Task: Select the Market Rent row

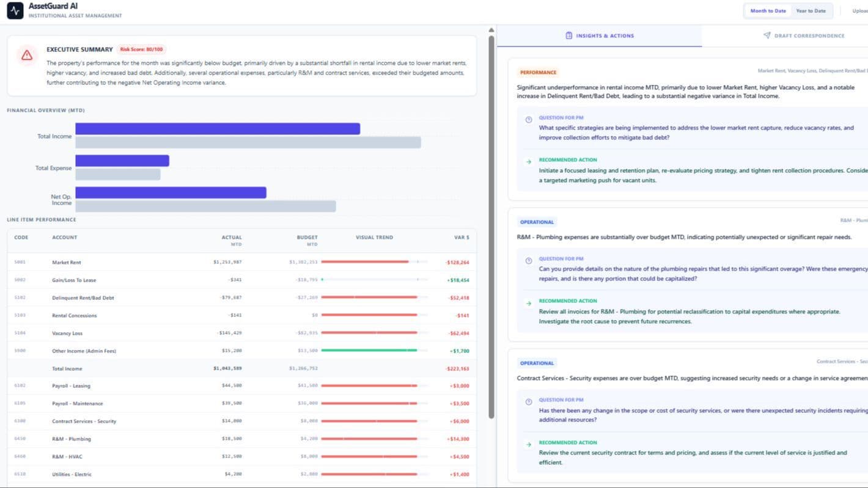Action: 242,263
